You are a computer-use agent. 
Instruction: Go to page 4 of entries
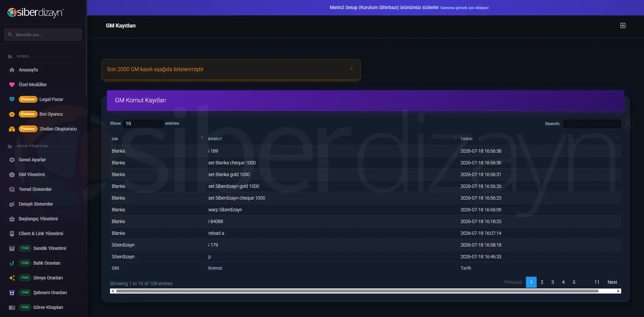point(563,282)
